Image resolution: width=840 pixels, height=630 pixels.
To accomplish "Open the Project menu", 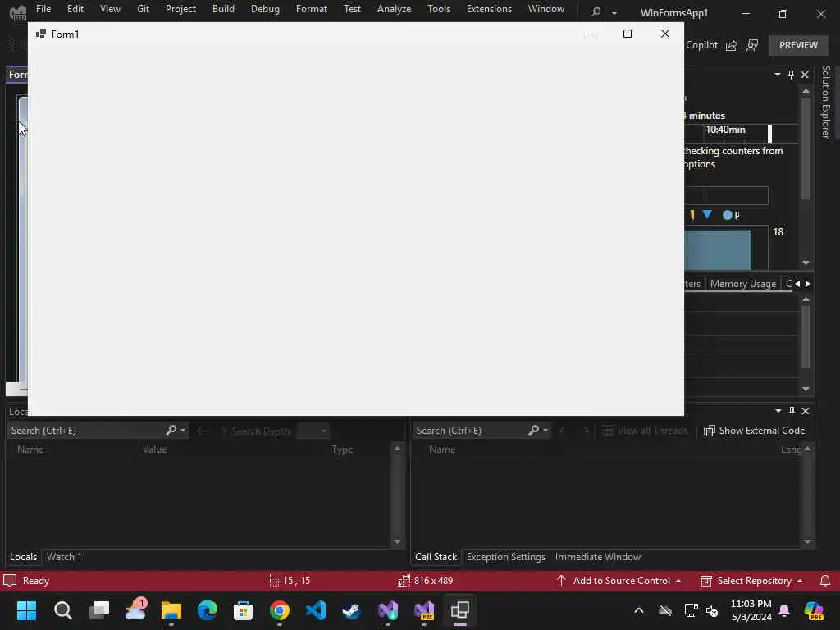I will [x=180, y=9].
